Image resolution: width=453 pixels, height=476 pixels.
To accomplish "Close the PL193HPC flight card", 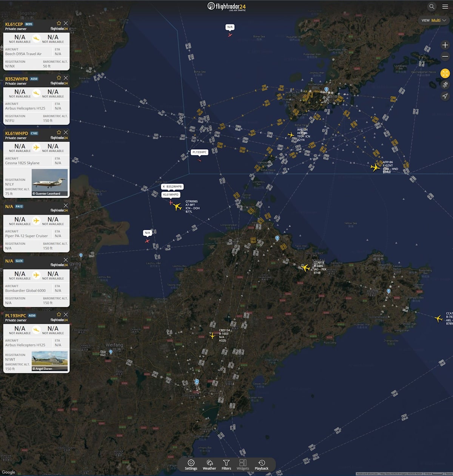I will (x=66, y=315).
